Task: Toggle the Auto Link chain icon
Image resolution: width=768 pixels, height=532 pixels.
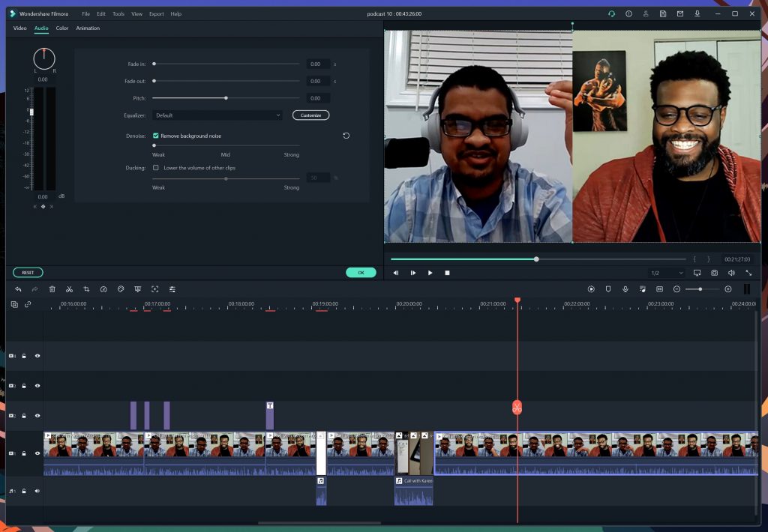Action: click(x=28, y=304)
